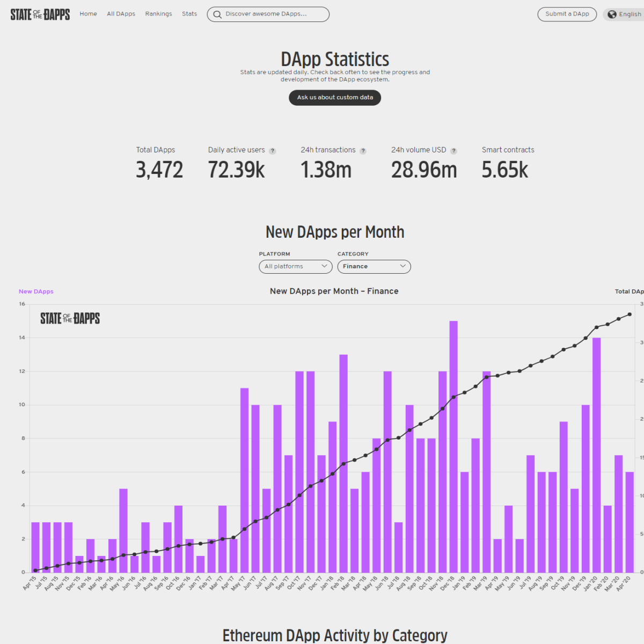Click the search magnifier icon
The image size is (644, 644).
(217, 14)
